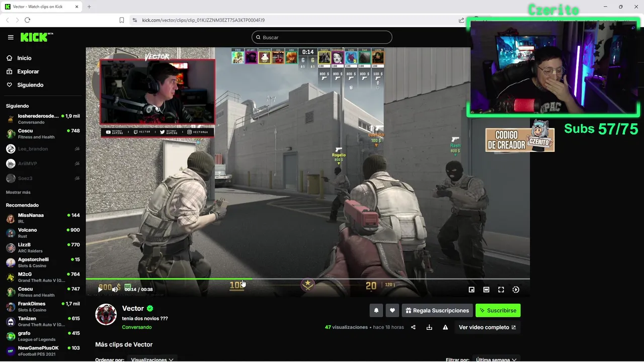
Task: Follow Vector with the heart icon
Action: (x=392, y=311)
